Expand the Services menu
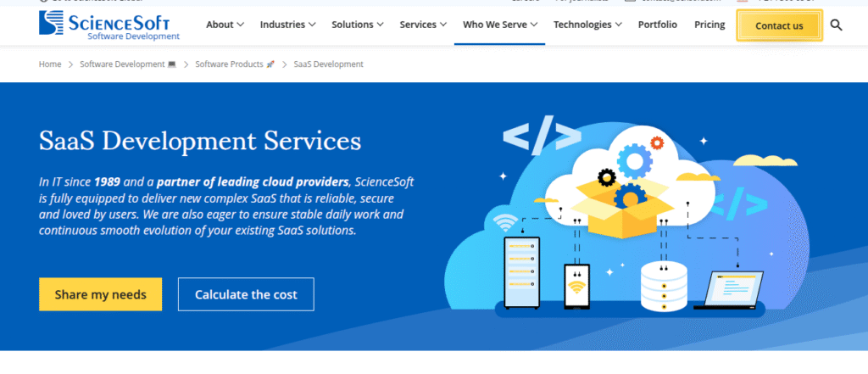Screen dimensions: 868x374 [423, 25]
